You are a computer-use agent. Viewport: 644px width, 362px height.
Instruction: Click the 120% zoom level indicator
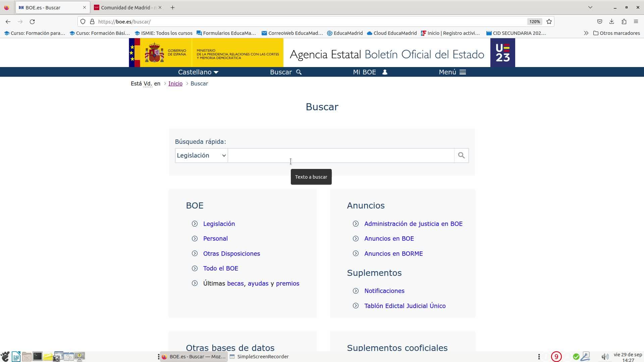click(x=534, y=22)
